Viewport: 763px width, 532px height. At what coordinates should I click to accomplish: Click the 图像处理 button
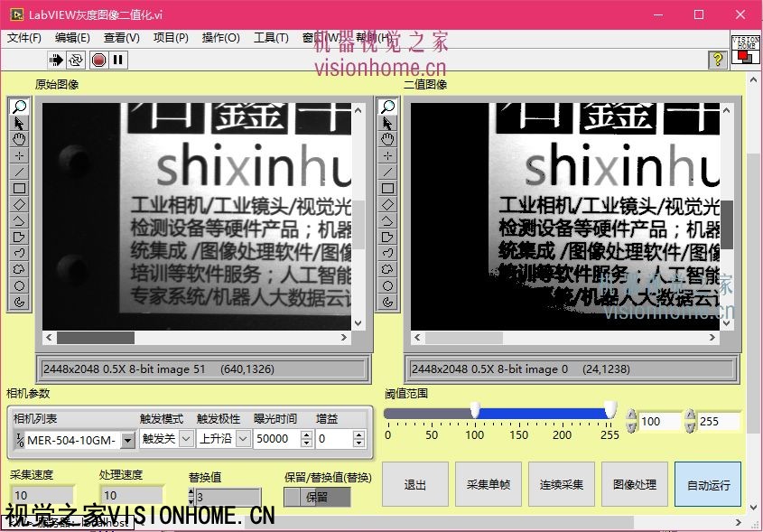tap(635, 484)
